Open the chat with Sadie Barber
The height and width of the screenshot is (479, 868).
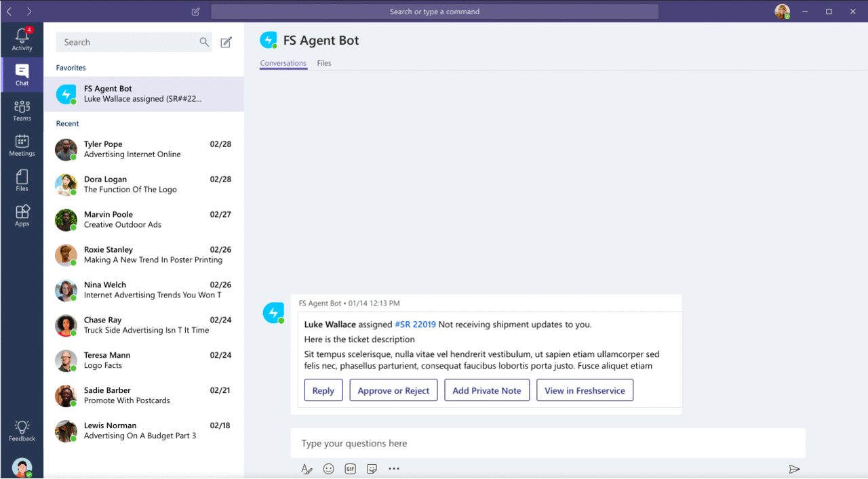[144, 396]
